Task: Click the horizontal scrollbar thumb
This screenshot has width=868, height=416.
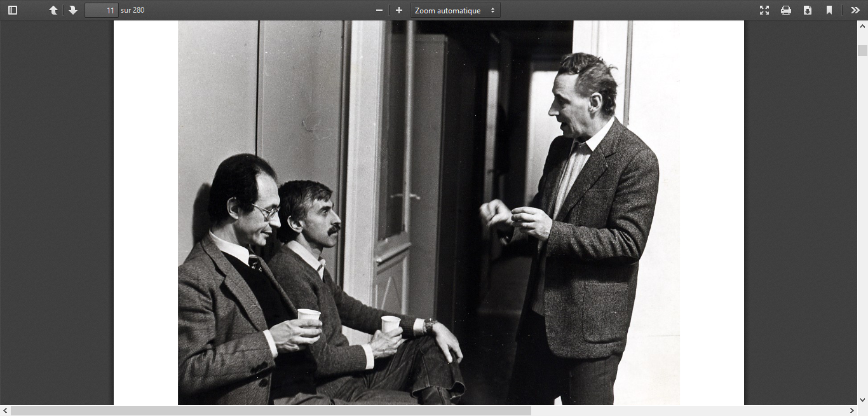Action: [x=271, y=411]
